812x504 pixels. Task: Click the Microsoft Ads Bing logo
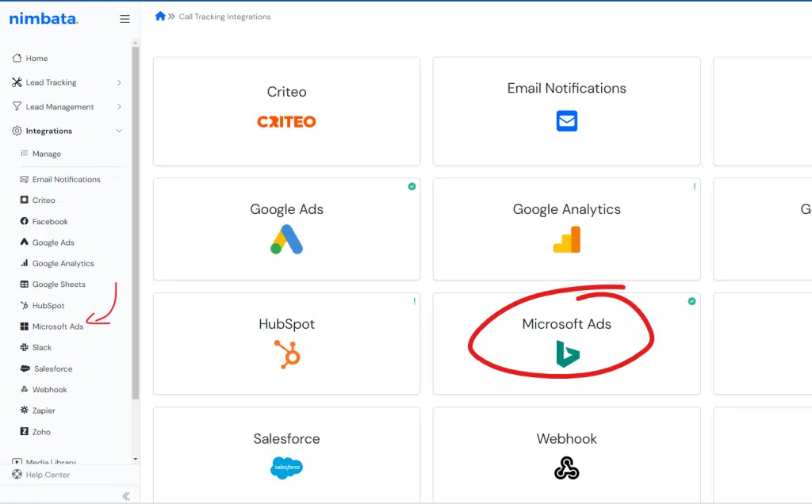pyautogui.click(x=567, y=354)
